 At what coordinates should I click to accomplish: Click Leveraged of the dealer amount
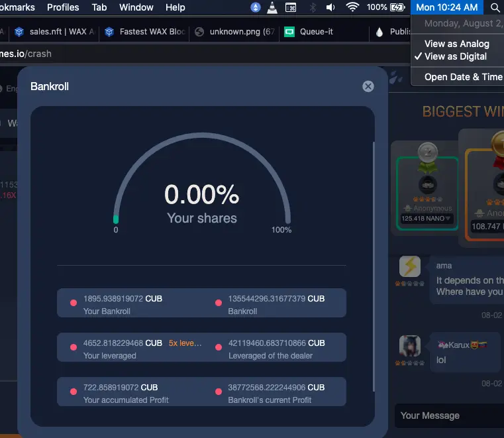277,343
